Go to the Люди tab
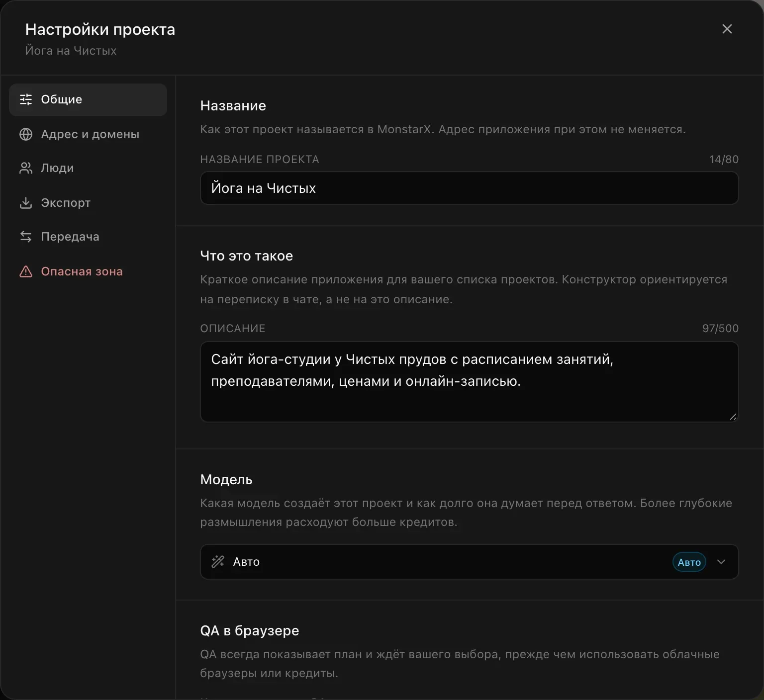Image resolution: width=764 pixels, height=700 pixels. (x=88, y=168)
